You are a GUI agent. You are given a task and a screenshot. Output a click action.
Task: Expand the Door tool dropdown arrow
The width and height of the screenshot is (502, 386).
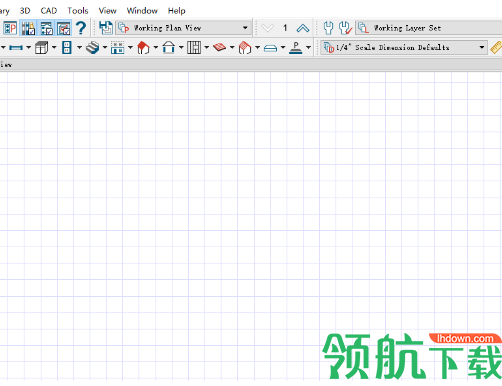point(79,48)
